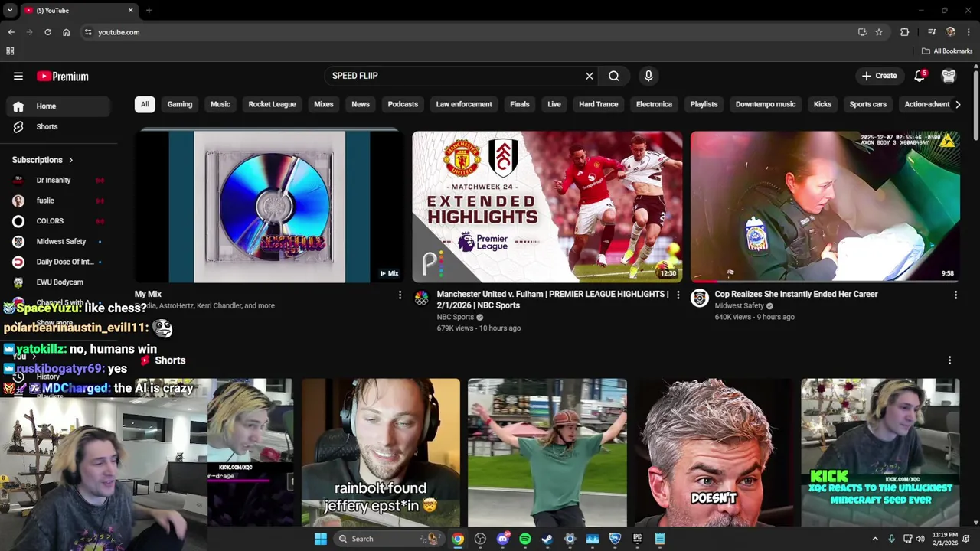
Task: Show more filter chips with right arrow
Action: point(957,104)
